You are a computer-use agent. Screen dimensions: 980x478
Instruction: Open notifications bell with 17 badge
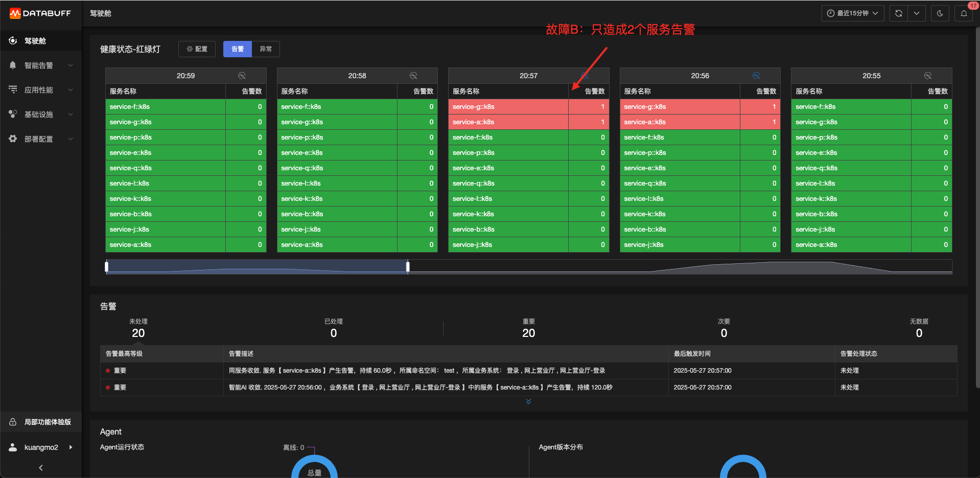pyautogui.click(x=964, y=13)
